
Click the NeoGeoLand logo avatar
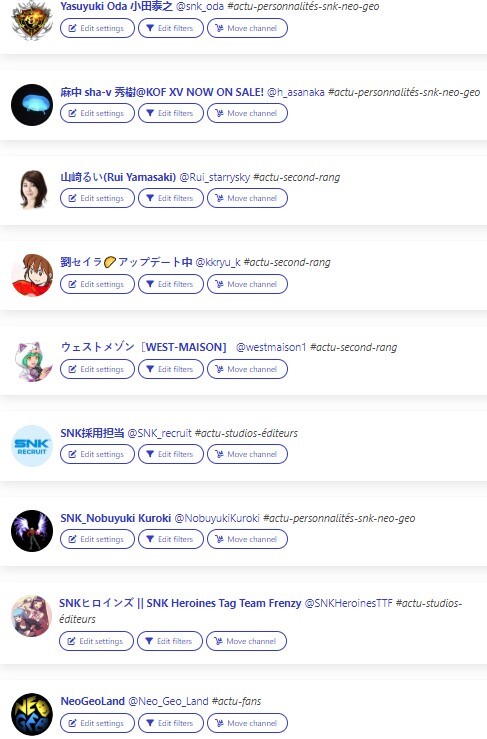[x=32, y=714]
